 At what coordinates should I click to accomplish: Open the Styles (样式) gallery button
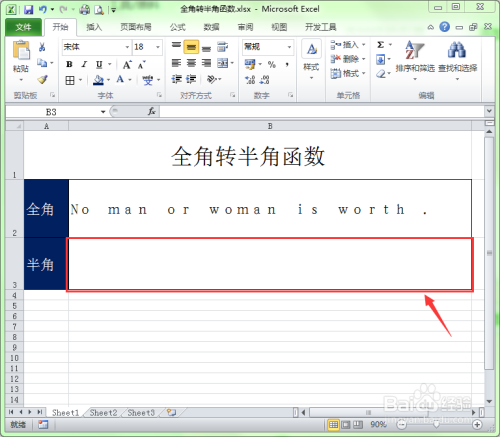[311, 59]
